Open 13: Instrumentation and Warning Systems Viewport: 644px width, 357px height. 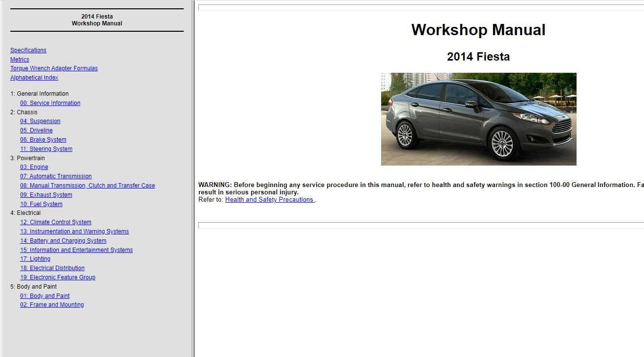[74, 231]
